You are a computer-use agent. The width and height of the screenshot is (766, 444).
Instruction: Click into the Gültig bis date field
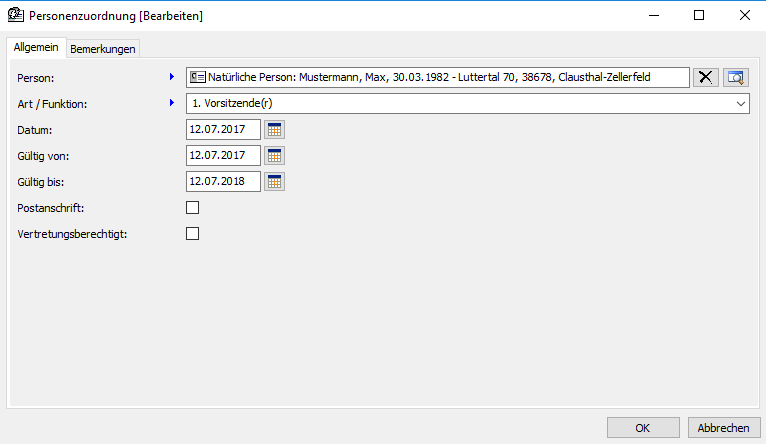click(223, 181)
